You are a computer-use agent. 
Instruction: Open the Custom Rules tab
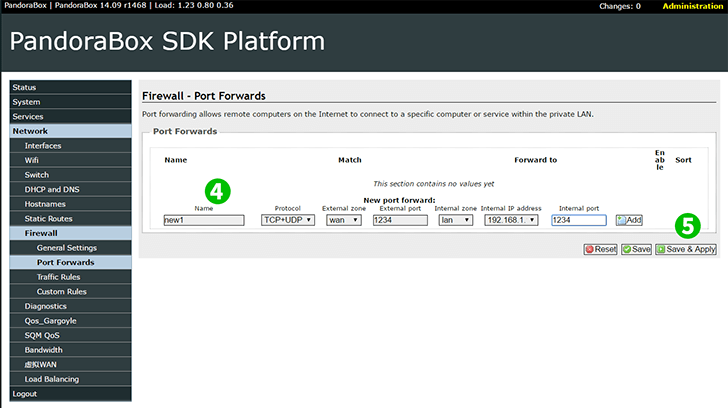point(71,291)
